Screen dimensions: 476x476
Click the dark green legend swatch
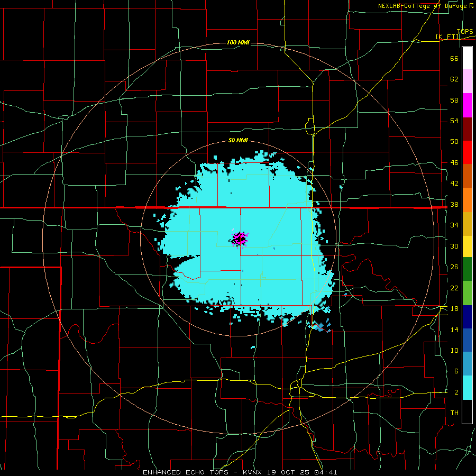pyautogui.click(x=467, y=269)
